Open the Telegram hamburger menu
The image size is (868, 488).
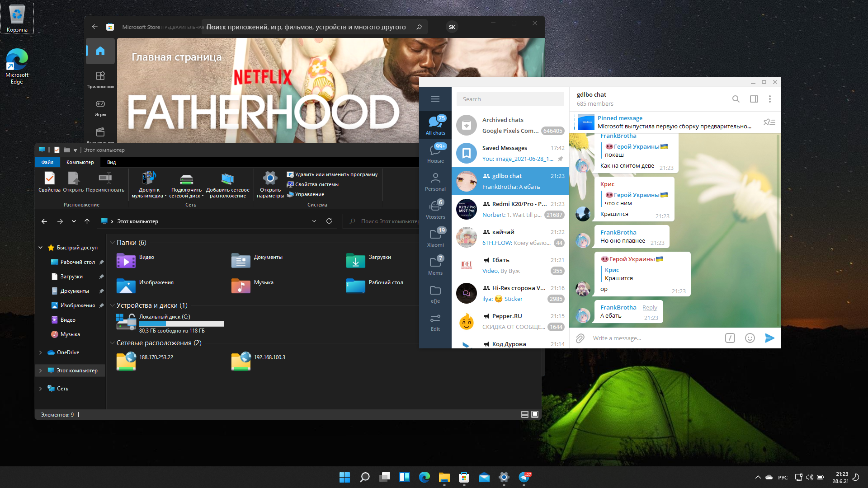point(435,99)
